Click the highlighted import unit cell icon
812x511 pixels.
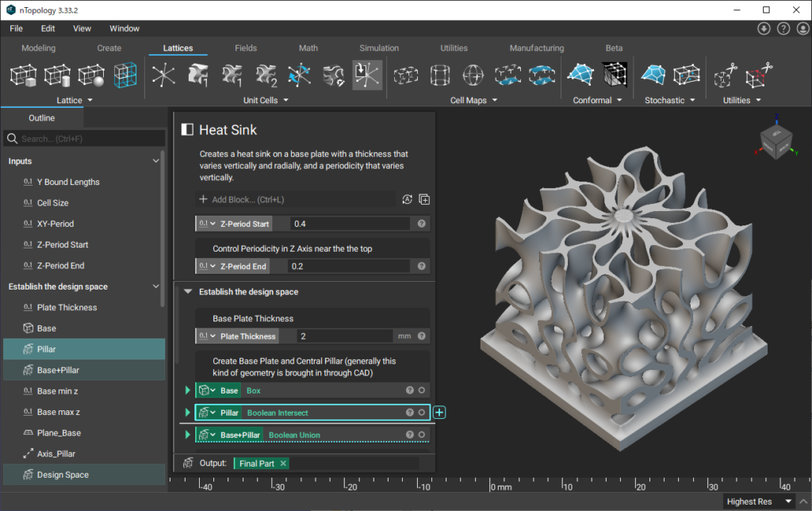coord(368,75)
